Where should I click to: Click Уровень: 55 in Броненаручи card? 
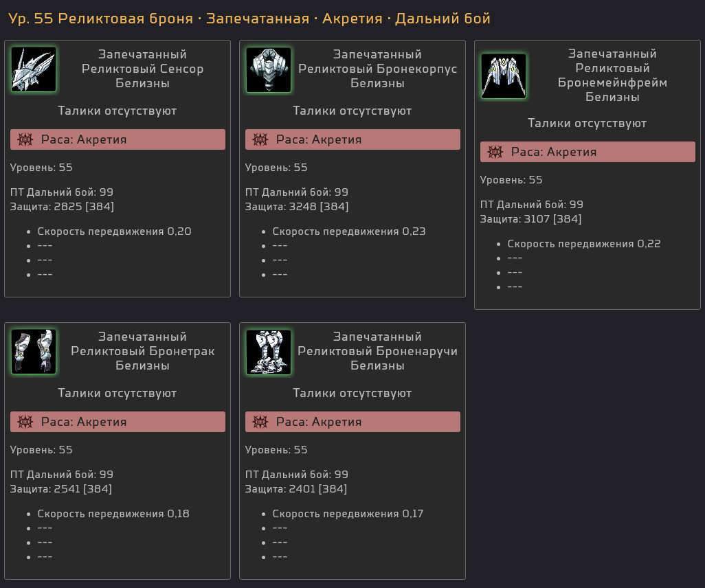[276, 450]
